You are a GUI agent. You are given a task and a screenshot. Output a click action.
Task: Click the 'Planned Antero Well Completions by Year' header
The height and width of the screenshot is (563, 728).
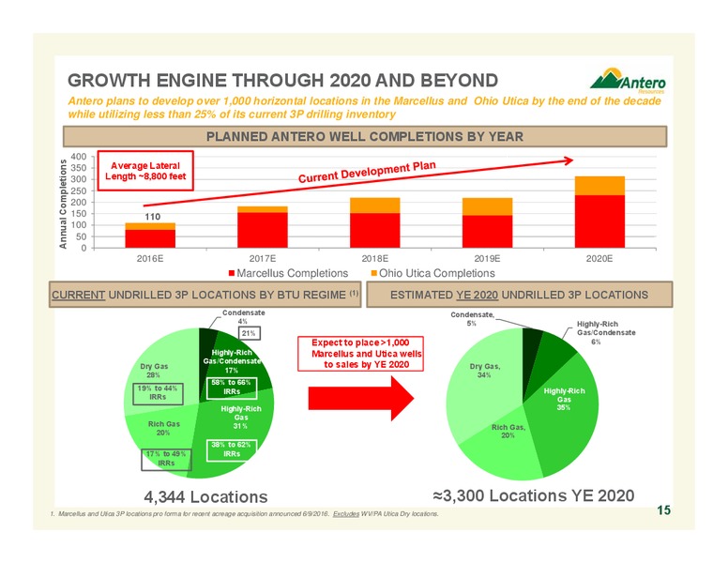tap(365, 137)
